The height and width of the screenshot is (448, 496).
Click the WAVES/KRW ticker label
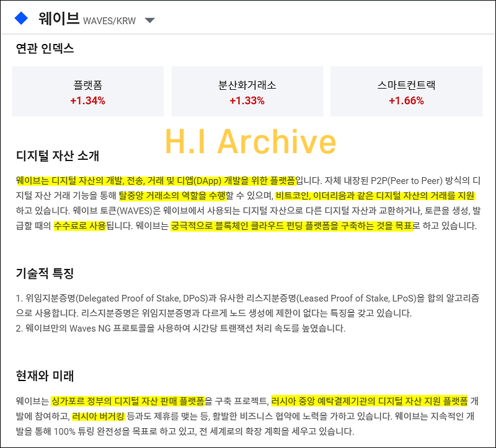click(110, 21)
